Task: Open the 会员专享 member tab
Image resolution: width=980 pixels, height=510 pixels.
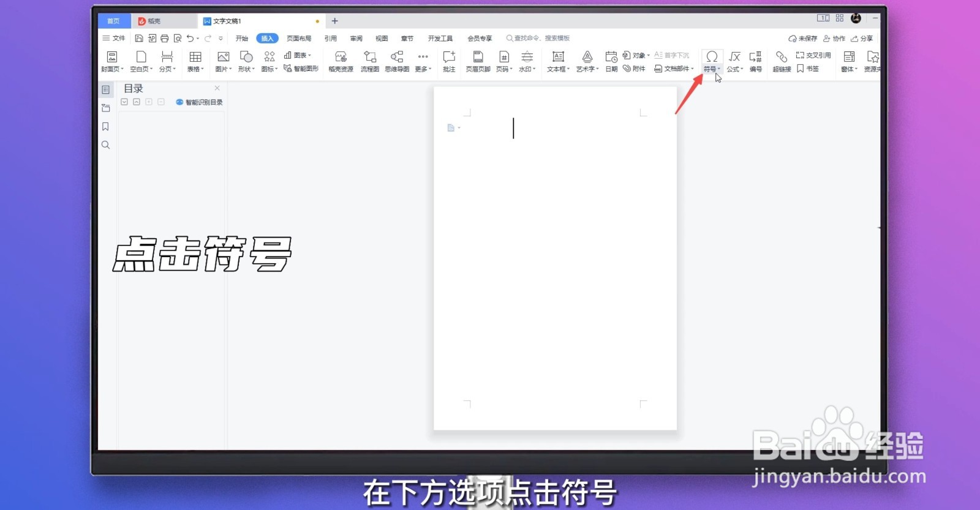Action: 480,38
